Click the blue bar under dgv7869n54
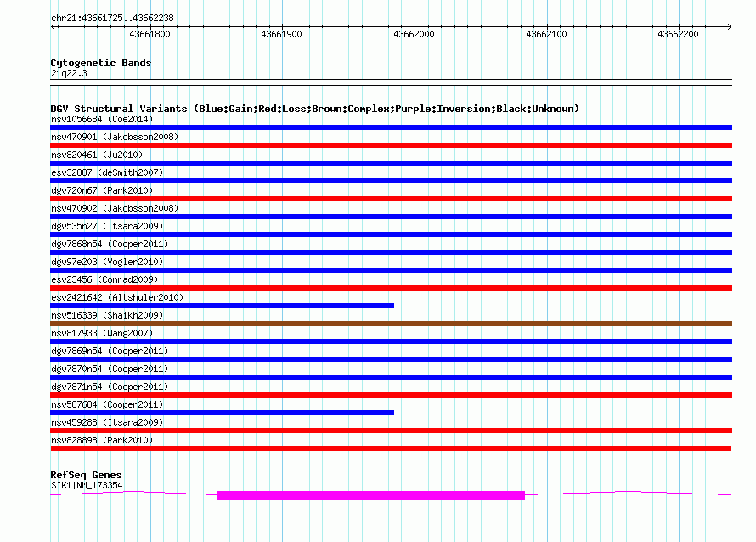 391,359
